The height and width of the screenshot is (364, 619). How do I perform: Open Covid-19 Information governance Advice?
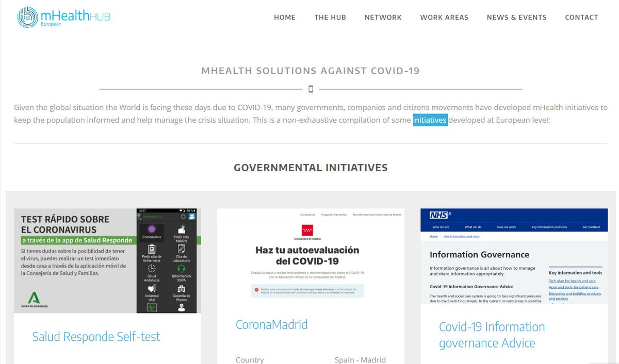pyautogui.click(x=492, y=334)
